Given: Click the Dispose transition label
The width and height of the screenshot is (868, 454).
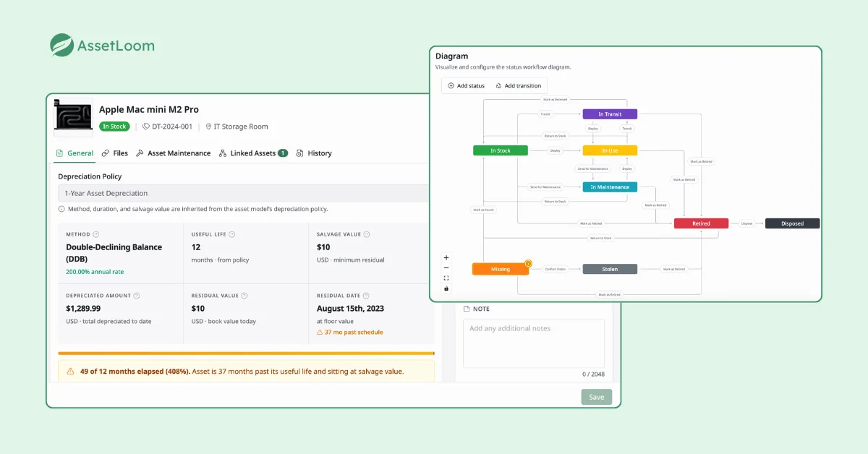Looking at the screenshot, I should pyautogui.click(x=746, y=223).
